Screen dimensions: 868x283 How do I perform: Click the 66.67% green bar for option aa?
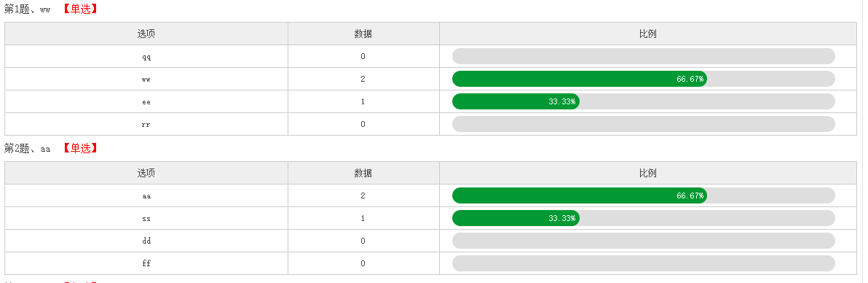point(579,195)
